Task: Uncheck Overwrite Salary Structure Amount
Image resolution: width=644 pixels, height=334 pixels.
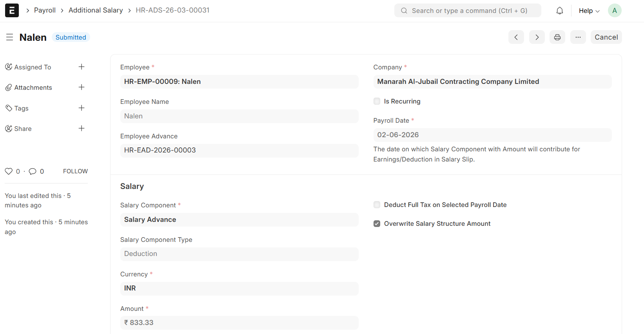Action: 377,224
